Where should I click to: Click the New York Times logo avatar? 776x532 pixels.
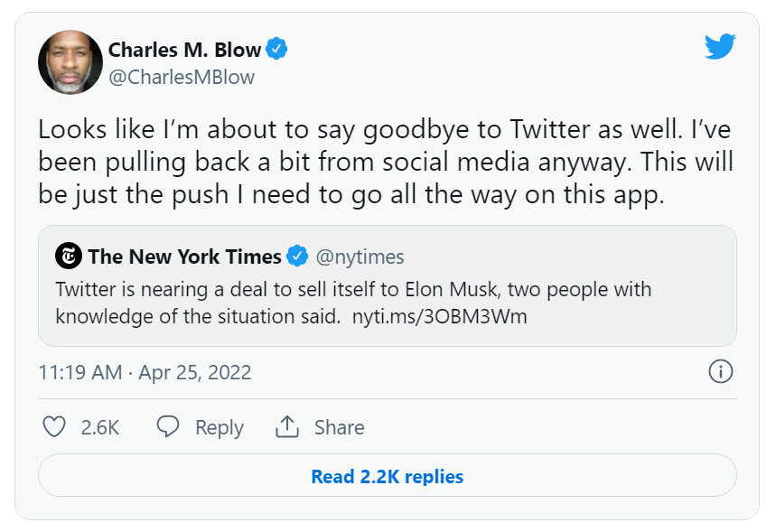[x=69, y=257]
